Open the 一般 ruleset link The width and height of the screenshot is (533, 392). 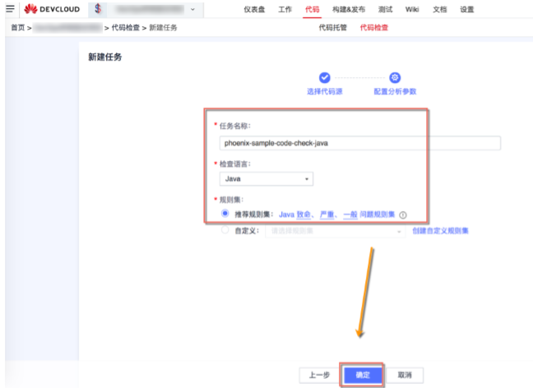(x=350, y=214)
